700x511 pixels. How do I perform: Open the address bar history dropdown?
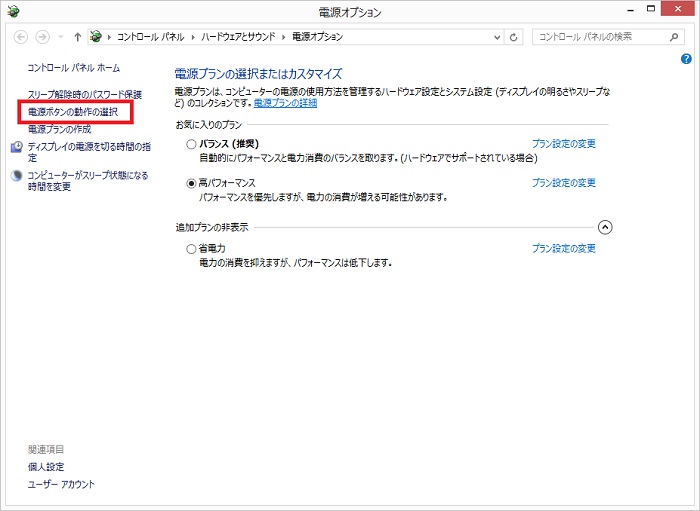click(498, 37)
